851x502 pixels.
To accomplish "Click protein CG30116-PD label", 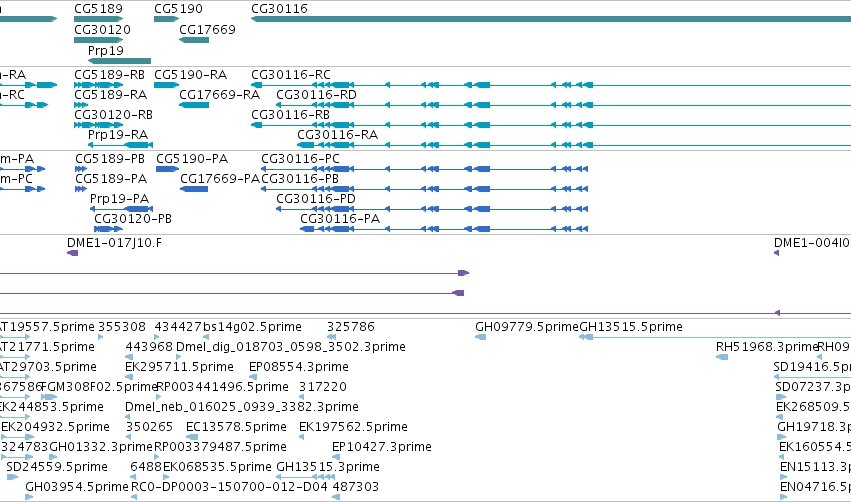I will point(316,199).
